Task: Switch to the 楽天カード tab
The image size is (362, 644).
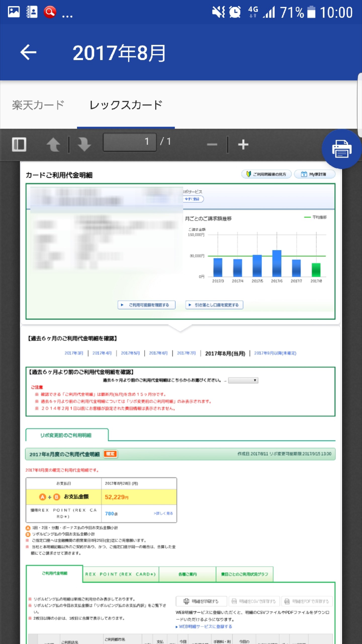Action: 38,105
